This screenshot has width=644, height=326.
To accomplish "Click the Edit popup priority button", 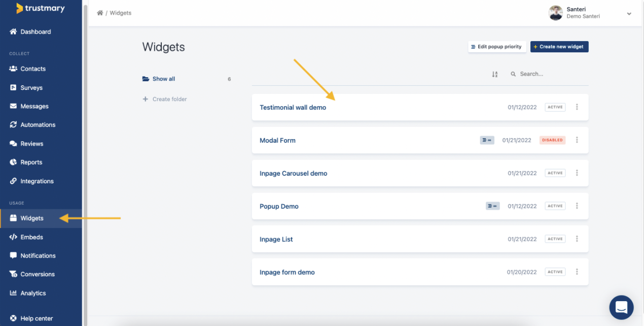I will point(497,47).
